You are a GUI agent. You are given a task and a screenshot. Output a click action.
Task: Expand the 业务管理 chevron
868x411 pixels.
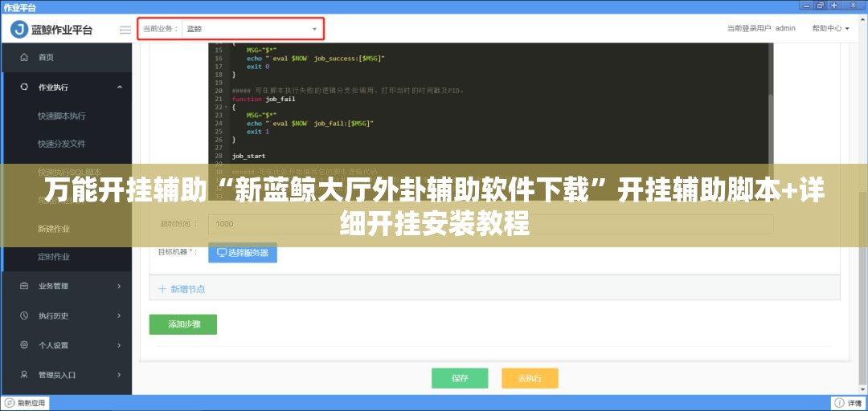120,286
